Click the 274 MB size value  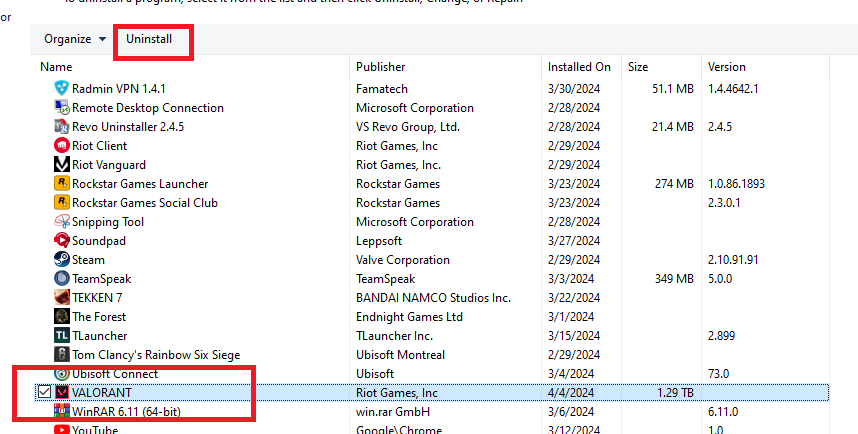[674, 184]
